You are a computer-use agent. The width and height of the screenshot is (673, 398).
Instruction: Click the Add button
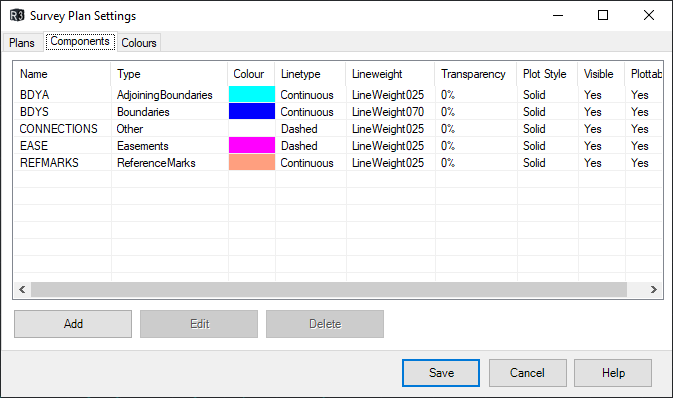[73, 324]
